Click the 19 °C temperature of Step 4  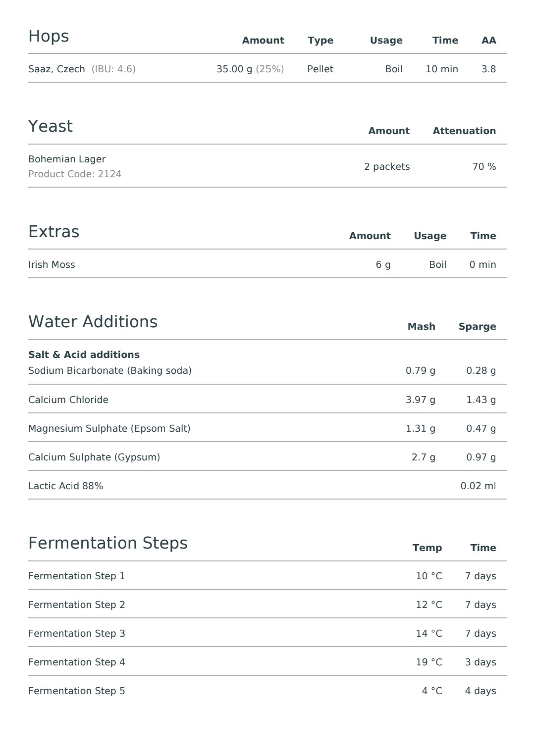pos(429,662)
